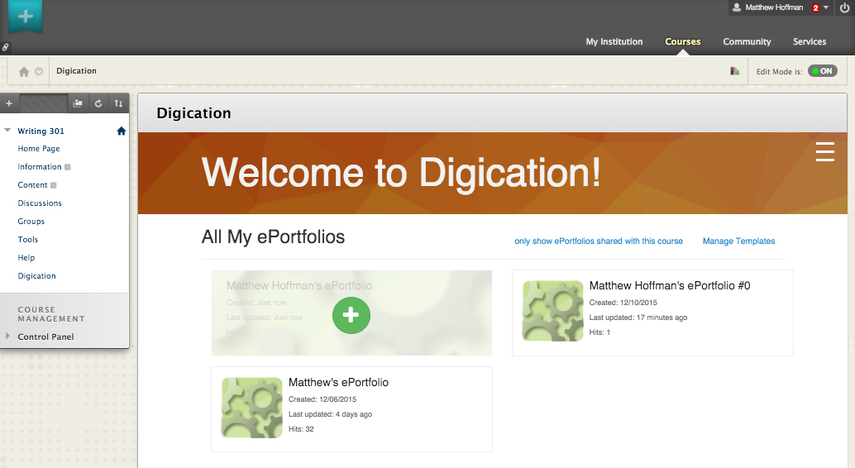The height and width of the screenshot is (468, 855).
Task: Open Matthew Hoffman's ePortfolio #0 title
Action: click(670, 285)
